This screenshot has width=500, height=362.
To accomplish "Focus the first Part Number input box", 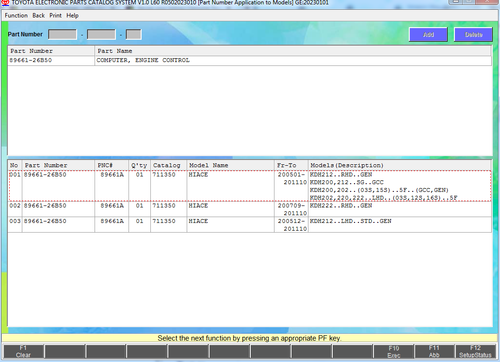I will pos(62,34).
